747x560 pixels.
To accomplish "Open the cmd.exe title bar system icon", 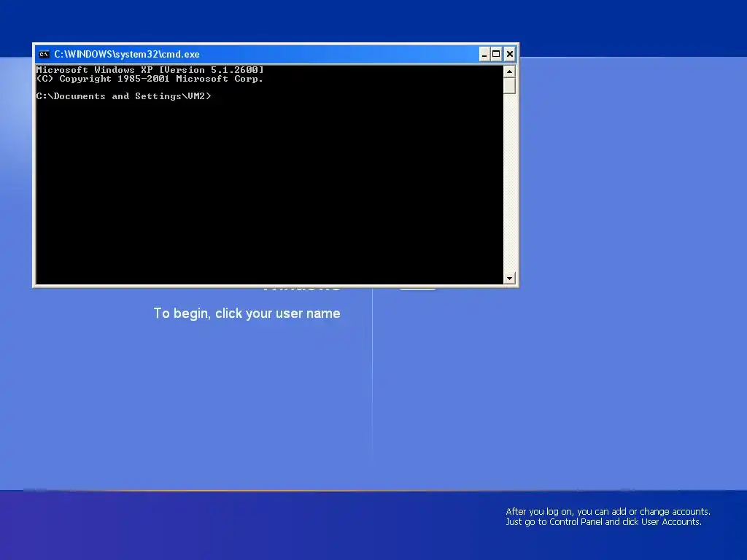I will pyautogui.click(x=44, y=54).
